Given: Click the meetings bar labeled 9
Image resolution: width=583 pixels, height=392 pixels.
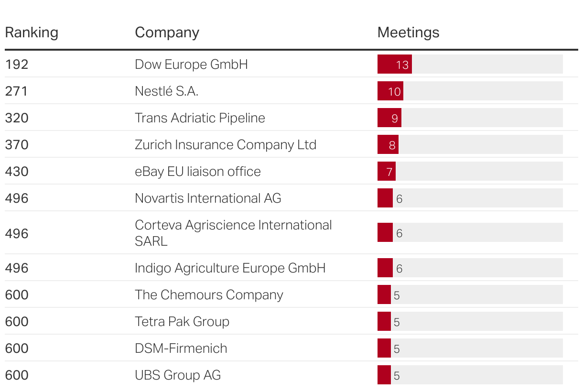Looking at the screenshot, I should pos(389,118).
